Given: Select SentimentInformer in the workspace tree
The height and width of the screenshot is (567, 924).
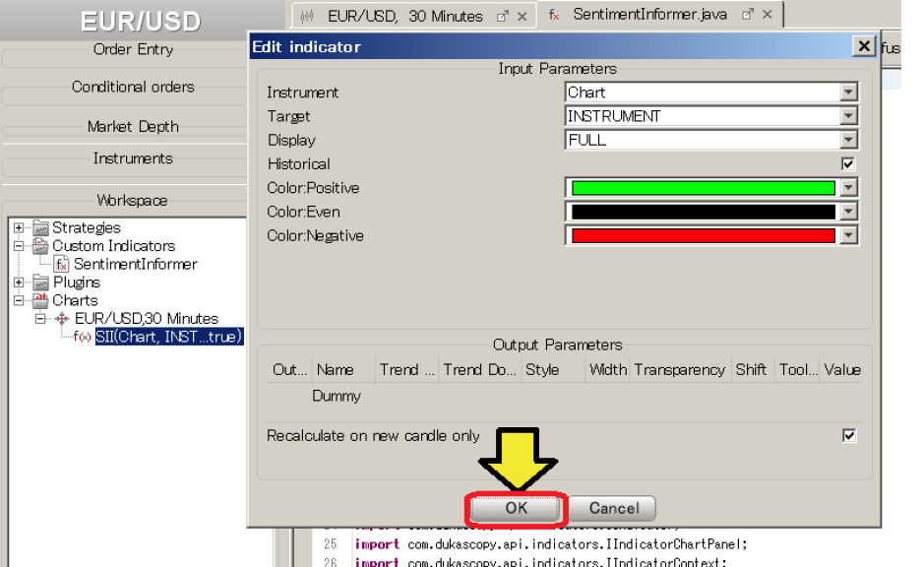Looking at the screenshot, I should pos(136,264).
